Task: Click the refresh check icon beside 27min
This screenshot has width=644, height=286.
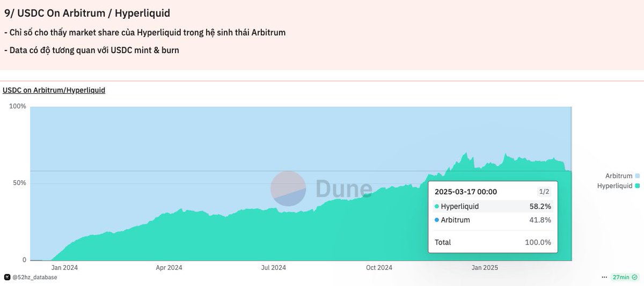Action: point(635,277)
